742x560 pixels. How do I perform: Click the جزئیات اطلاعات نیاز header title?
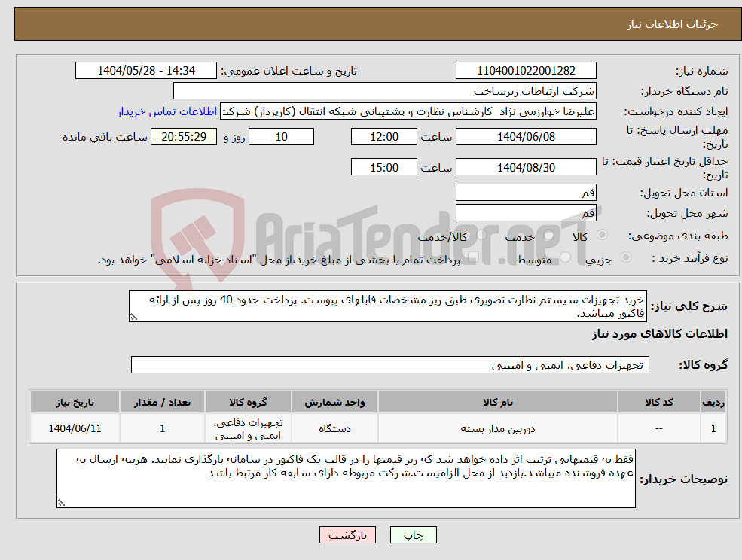[x=673, y=24]
